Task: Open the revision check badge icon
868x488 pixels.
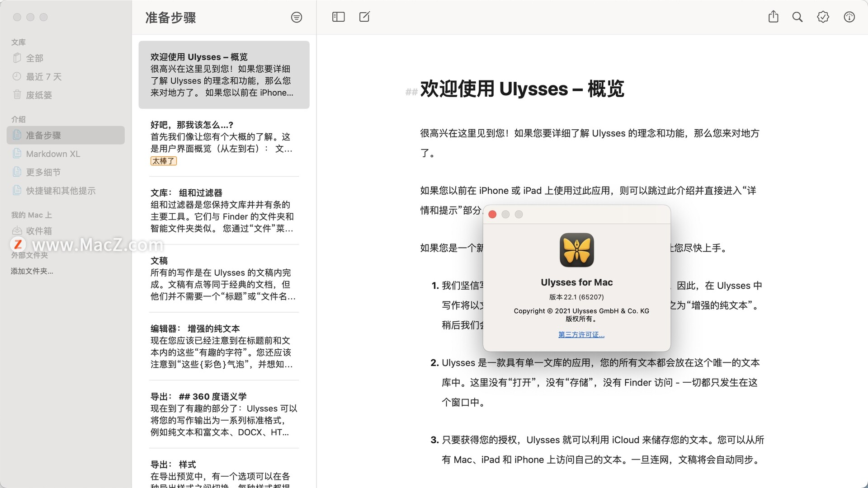Action: [x=823, y=17]
